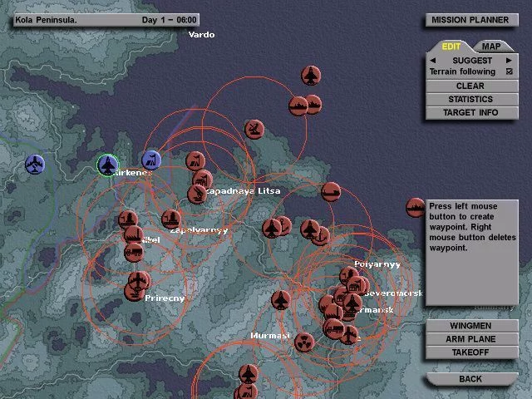532x399 pixels.
Task: Click the 'Kola Peninsula.' map title
Action: pos(47,20)
